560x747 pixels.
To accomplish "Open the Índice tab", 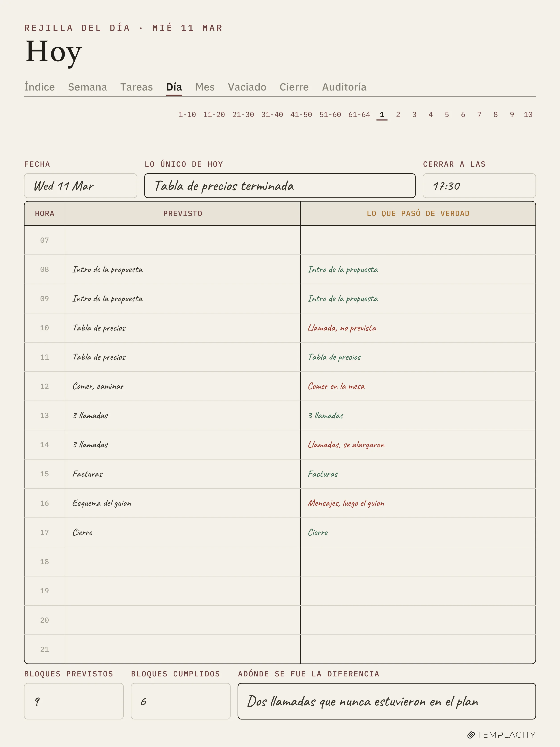I will point(39,87).
